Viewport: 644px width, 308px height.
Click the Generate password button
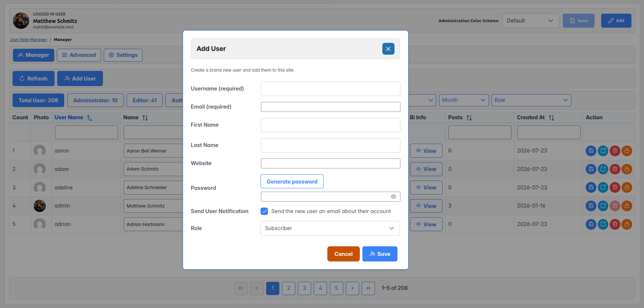(292, 181)
